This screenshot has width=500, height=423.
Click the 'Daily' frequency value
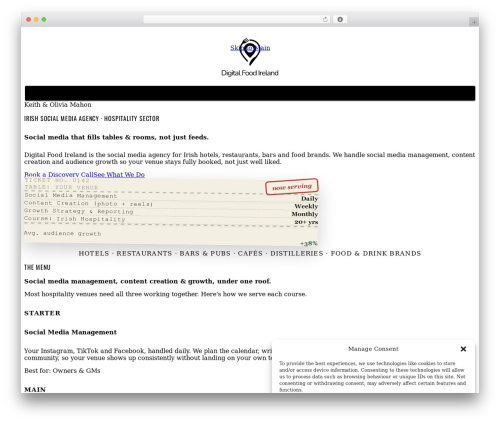(309, 199)
